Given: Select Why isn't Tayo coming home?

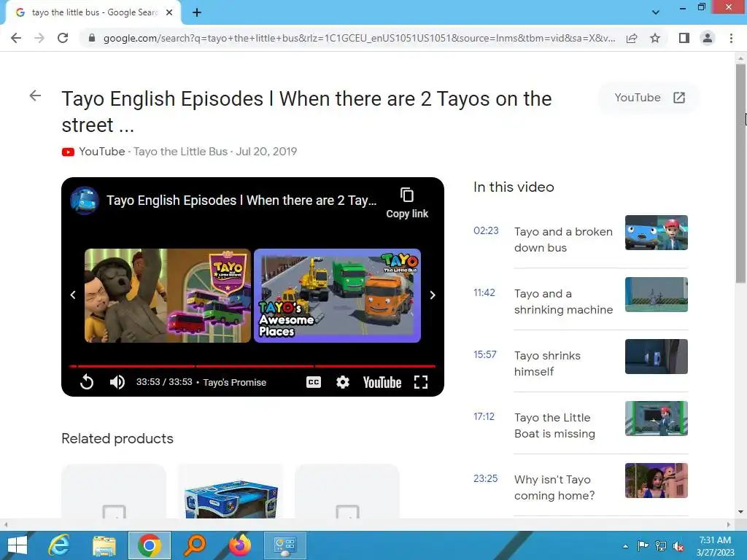Looking at the screenshot, I should coord(554,487).
